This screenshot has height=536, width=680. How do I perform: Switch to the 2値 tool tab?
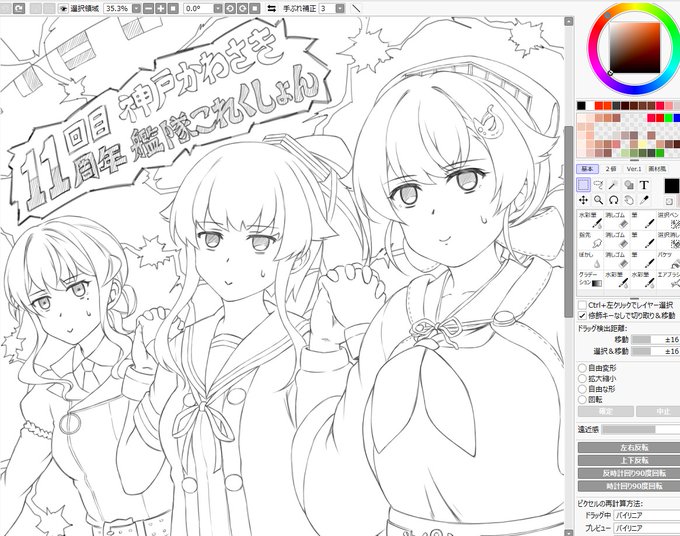611,169
